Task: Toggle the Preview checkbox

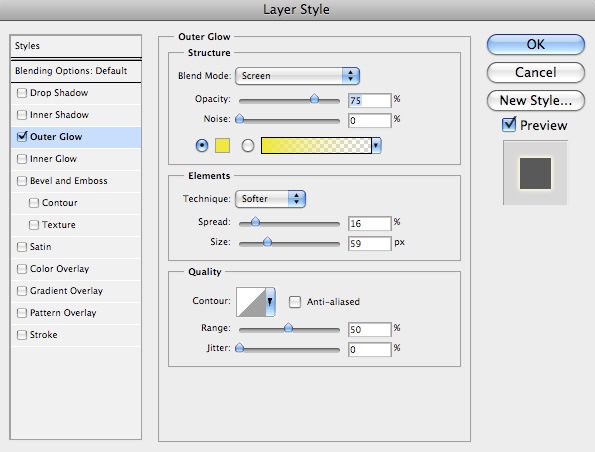Action: pyautogui.click(x=509, y=125)
